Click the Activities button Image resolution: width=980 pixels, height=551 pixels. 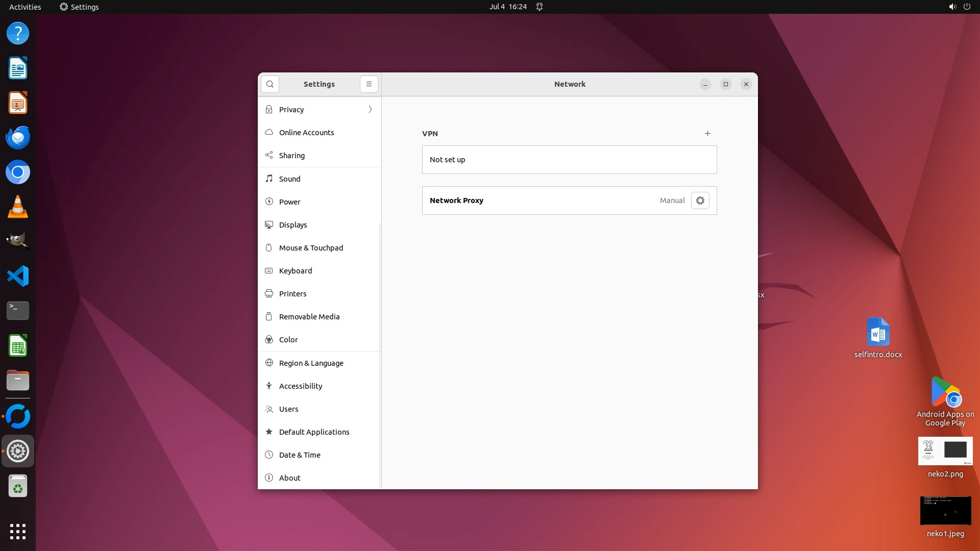25,7
